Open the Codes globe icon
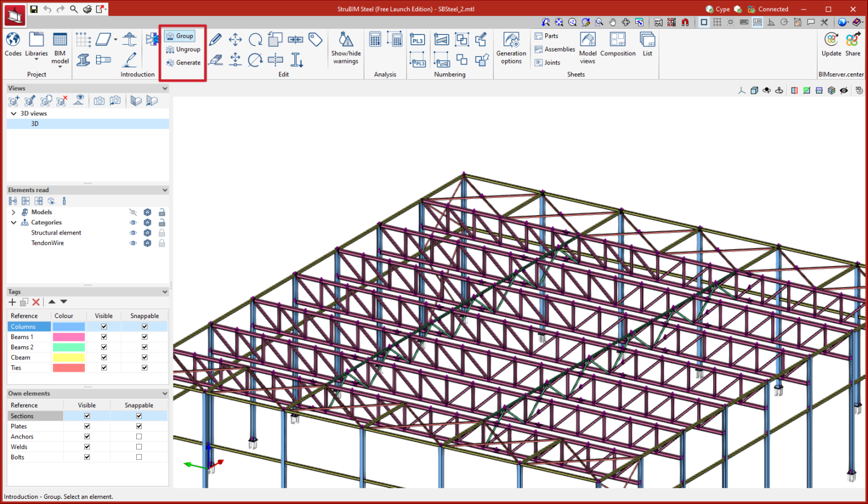Image resolution: width=868 pixels, height=504 pixels. pos(13,40)
